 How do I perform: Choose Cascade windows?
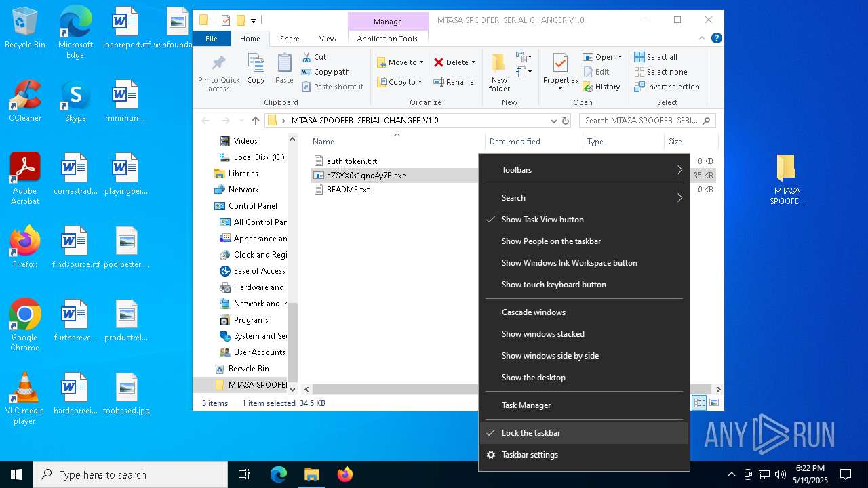tap(584, 312)
